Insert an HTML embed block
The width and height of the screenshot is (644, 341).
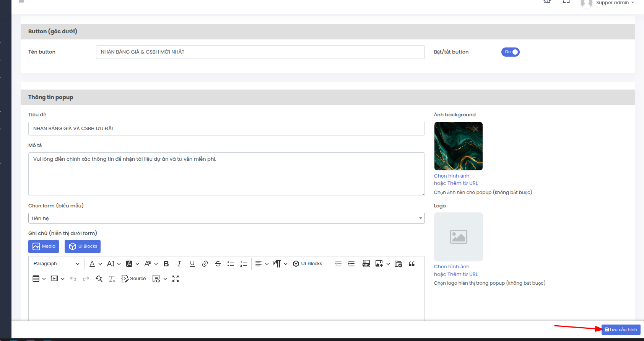(366, 264)
